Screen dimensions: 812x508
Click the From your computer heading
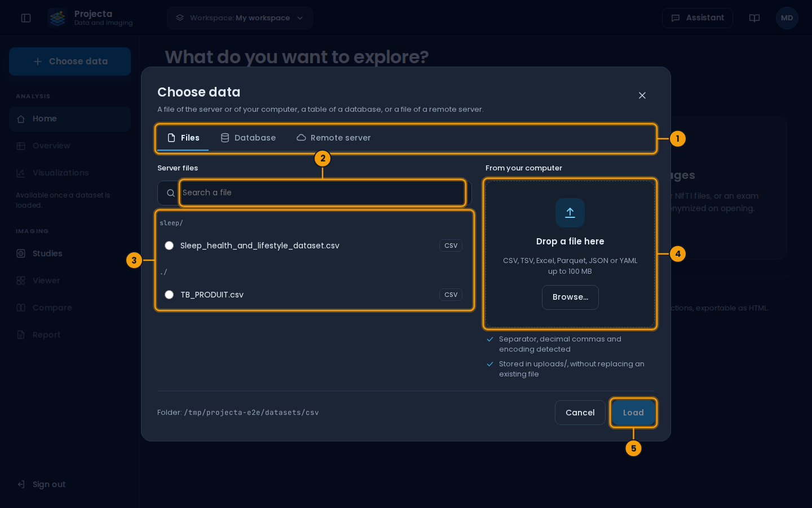(x=524, y=168)
